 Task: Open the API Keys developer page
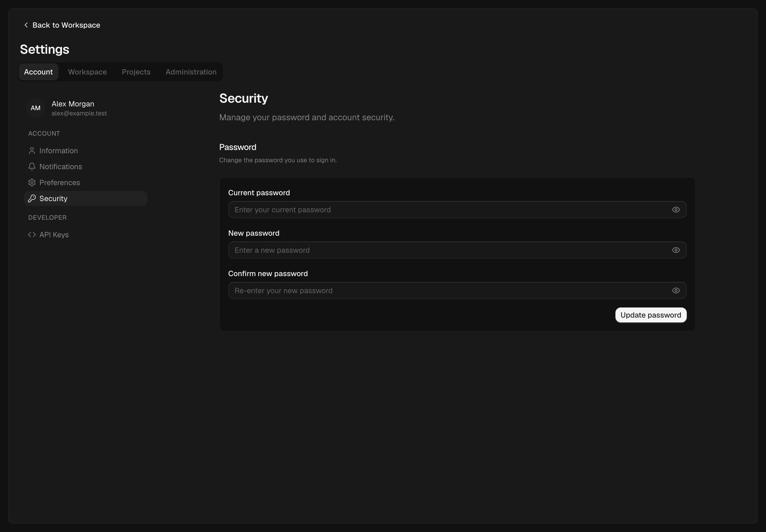(x=86, y=235)
